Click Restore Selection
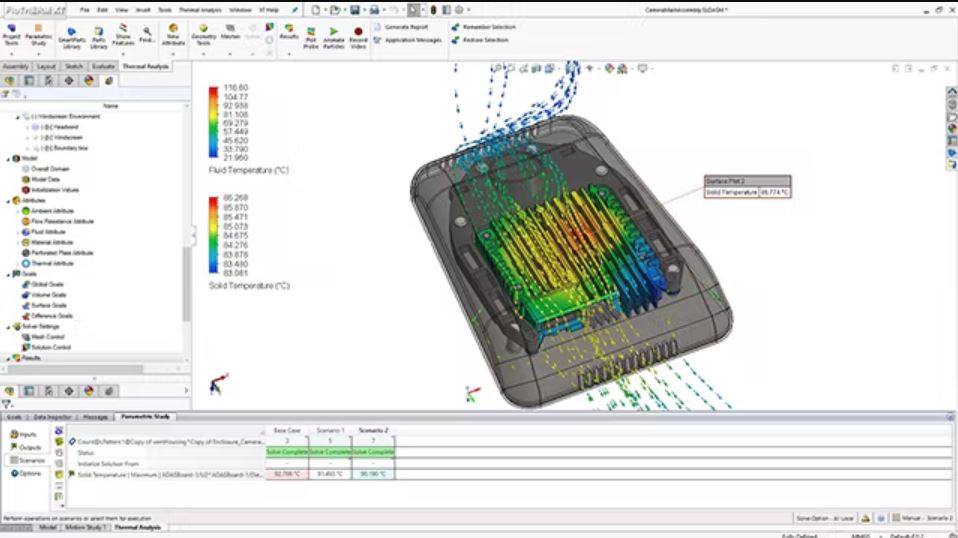 point(480,40)
